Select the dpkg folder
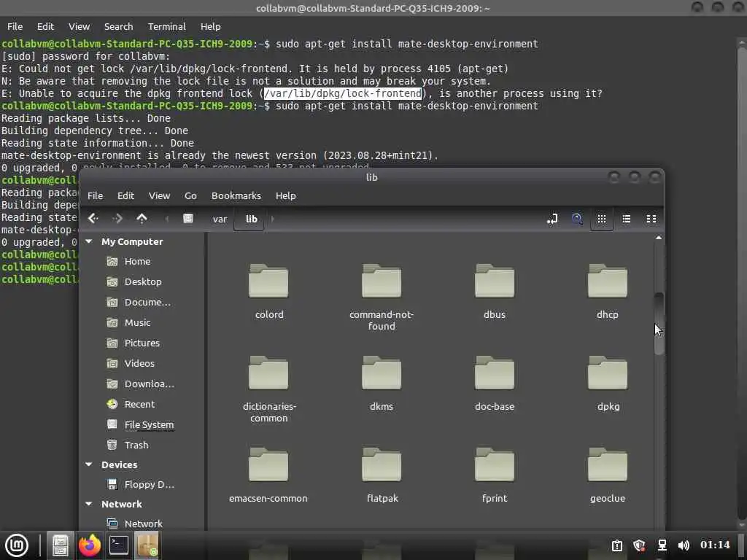747x560 pixels. (608, 384)
